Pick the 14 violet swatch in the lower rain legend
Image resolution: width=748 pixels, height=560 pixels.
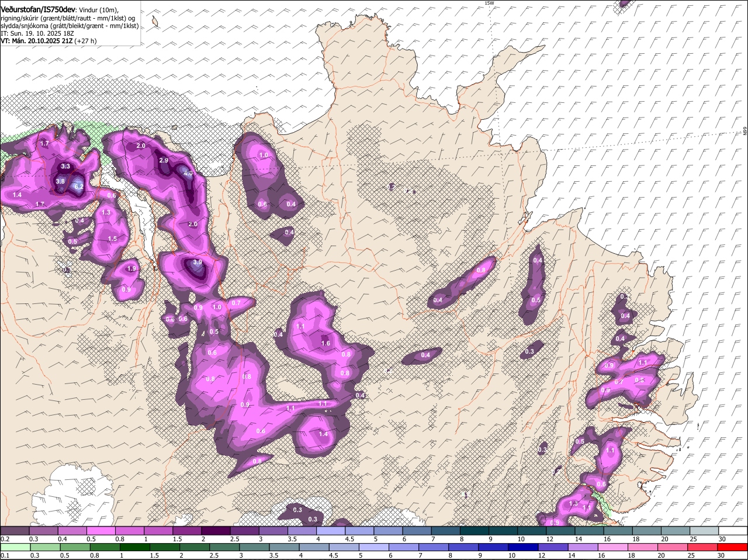(584, 548)
